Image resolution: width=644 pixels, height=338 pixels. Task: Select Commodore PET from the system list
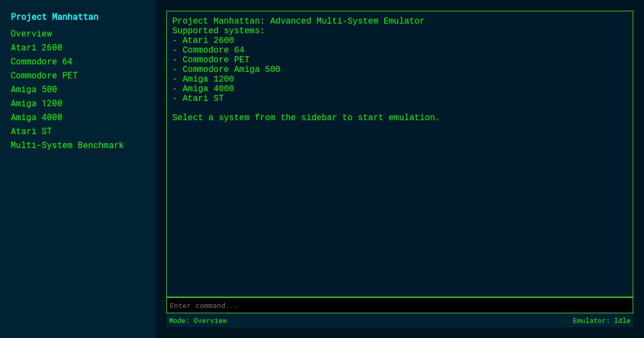[44, 76]
